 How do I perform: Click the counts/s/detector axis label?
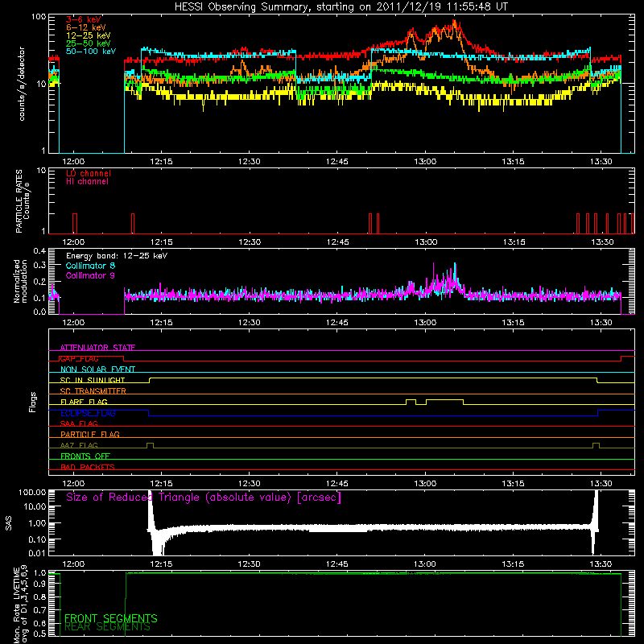(x=22, y=84)
